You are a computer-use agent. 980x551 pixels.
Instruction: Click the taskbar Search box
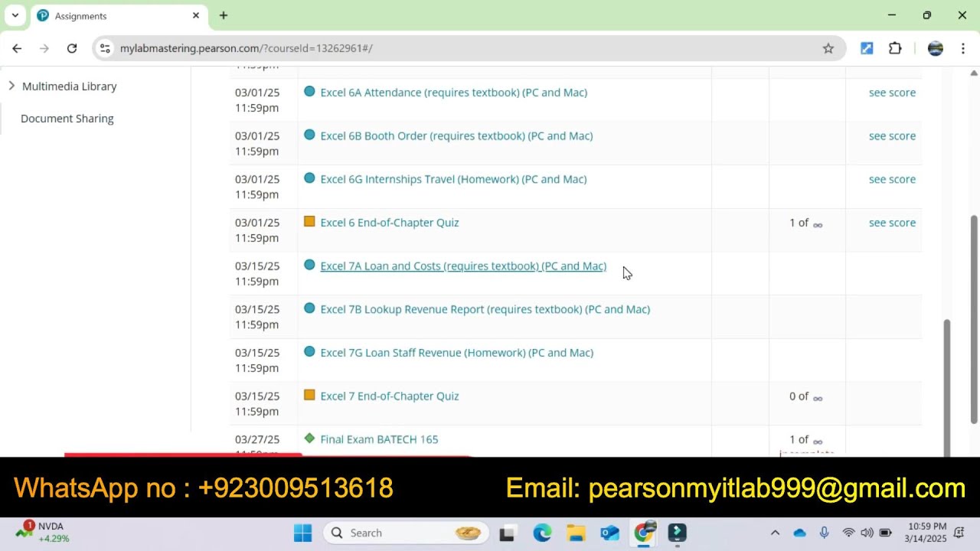[407, 533]
